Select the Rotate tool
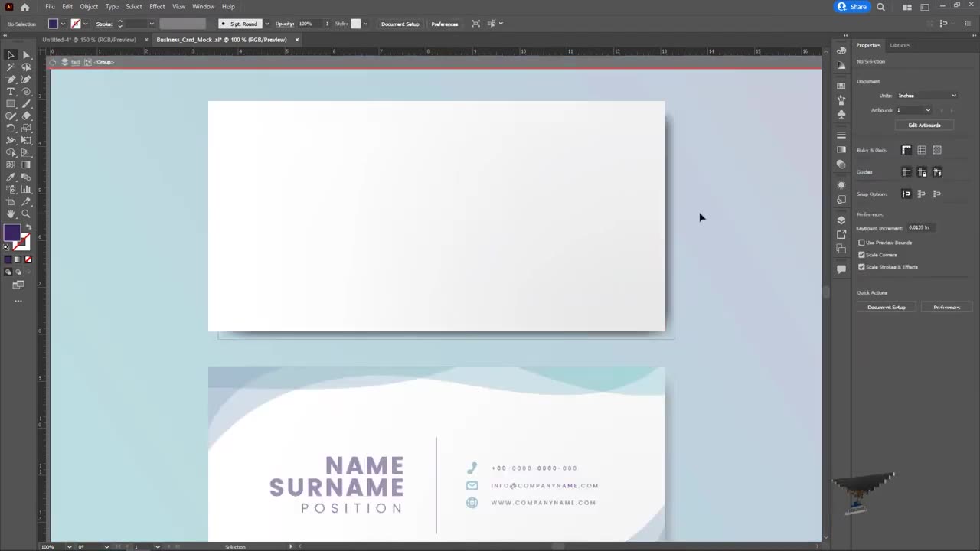The height and width of the screenshot is (551, 980). 11,129
